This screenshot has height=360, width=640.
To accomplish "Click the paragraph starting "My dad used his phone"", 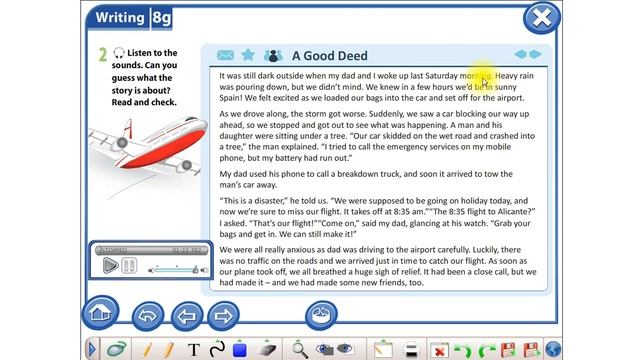I will pyautogui.click(x=366, y=179).
